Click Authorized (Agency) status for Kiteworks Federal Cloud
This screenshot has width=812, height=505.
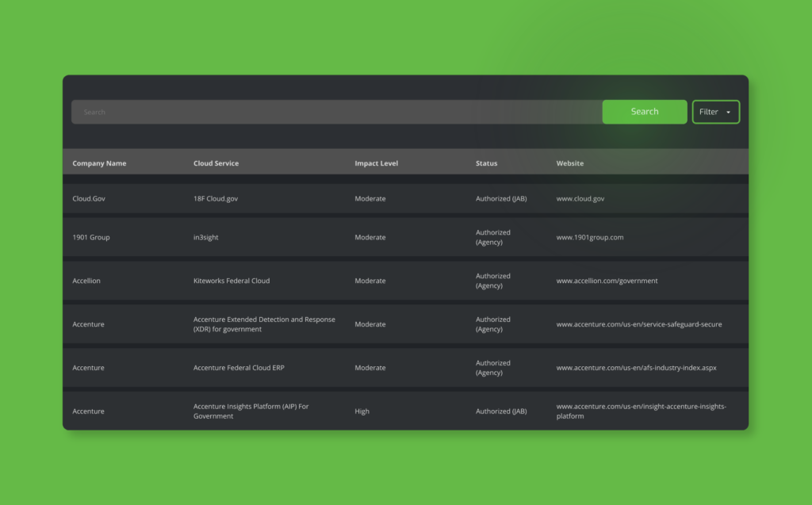pyautogui.click(x=493, y=281)
